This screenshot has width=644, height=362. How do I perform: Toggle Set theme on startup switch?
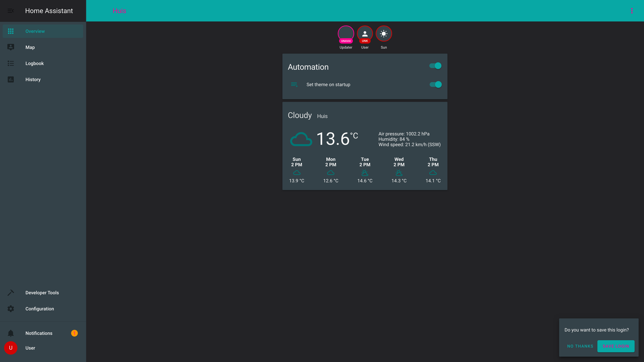[436, 84]
